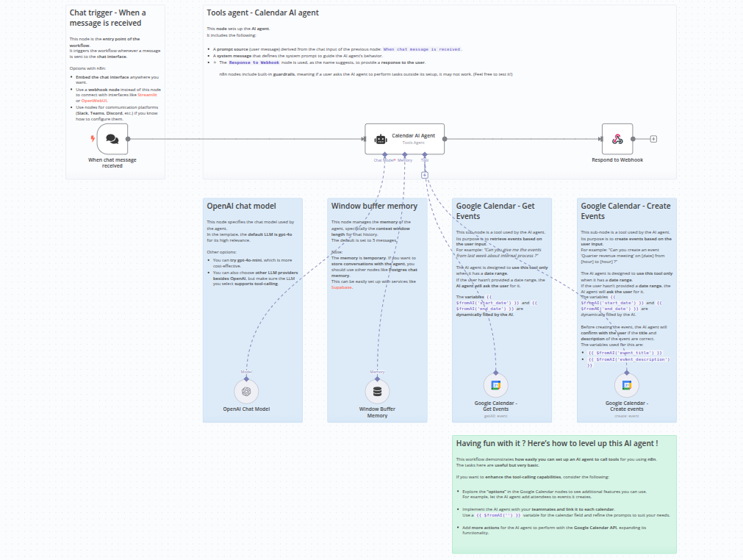Click the 'Tools Agent' subtitle in the agent node
This screenshot has height=560, width=743.
point(413,143)
